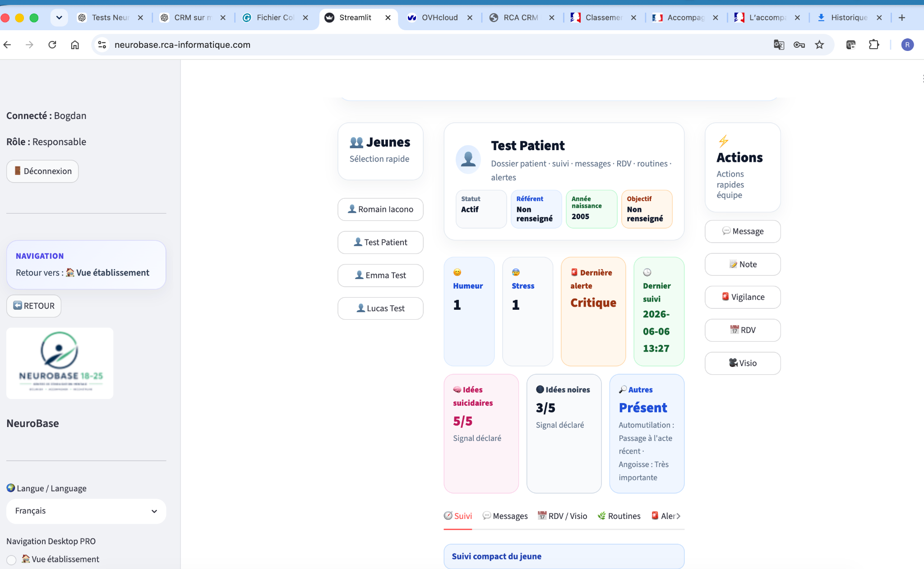Expand the tab search dropdown arrow
This screenshot has height=569, width=924.
(x=59, y=18)
